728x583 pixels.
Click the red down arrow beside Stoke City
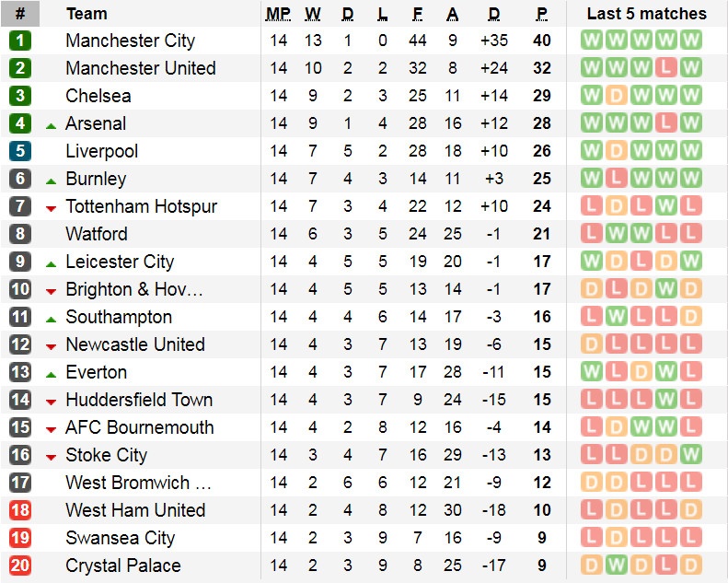click(51, 456)
